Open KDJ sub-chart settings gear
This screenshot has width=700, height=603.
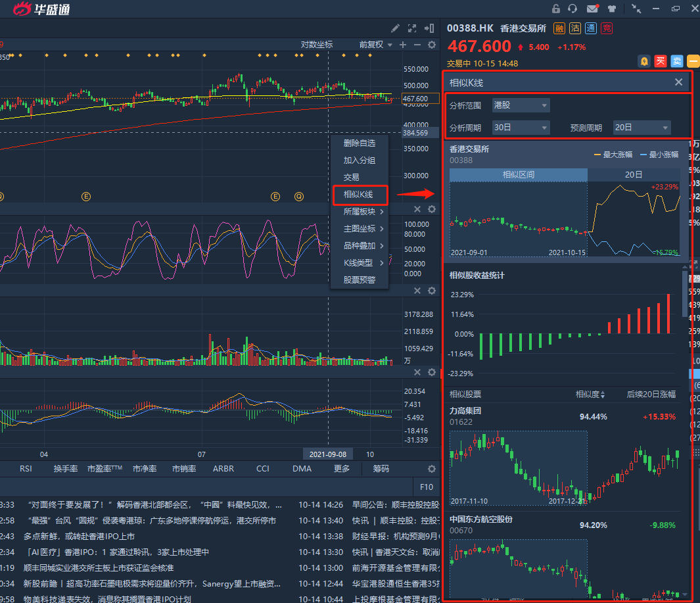click(x=432, y=209)
